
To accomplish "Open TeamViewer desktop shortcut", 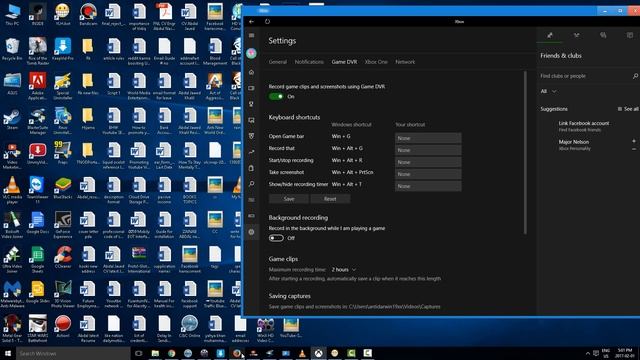I will tap(37, 190).
